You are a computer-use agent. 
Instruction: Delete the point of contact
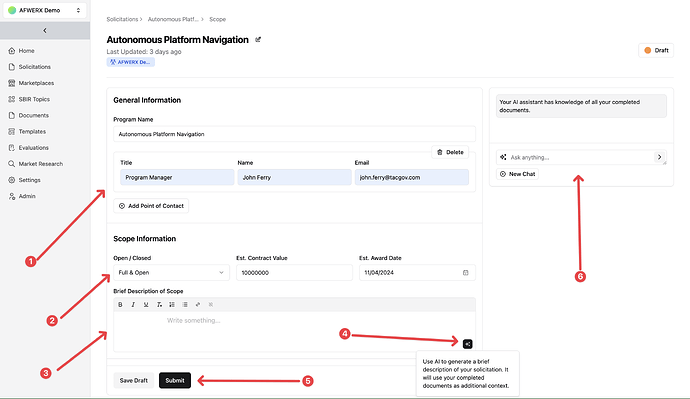click(450, 152)
